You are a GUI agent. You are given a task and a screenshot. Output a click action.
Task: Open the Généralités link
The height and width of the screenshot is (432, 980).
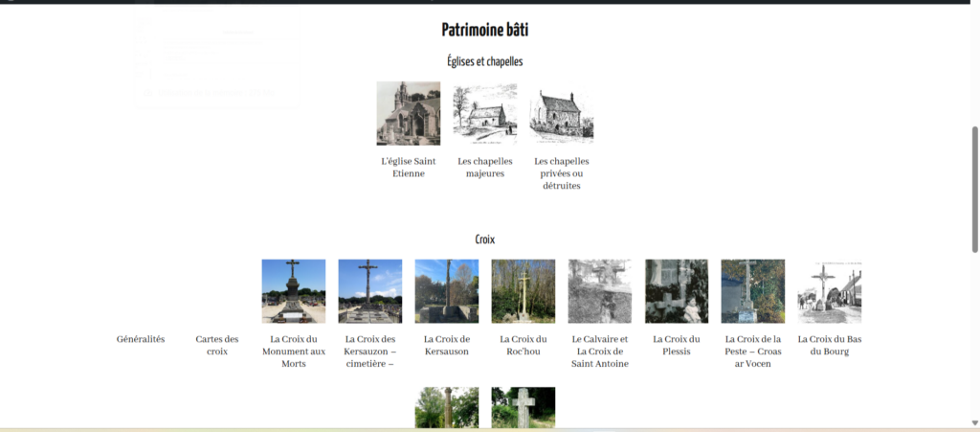click(x=141, y=339)
